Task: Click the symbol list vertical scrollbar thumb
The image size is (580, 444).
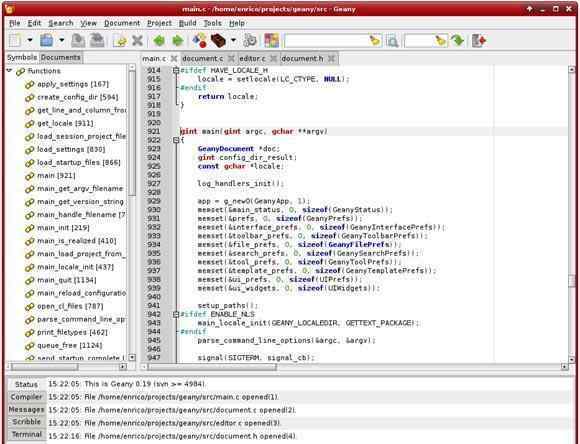Action: 132,132
